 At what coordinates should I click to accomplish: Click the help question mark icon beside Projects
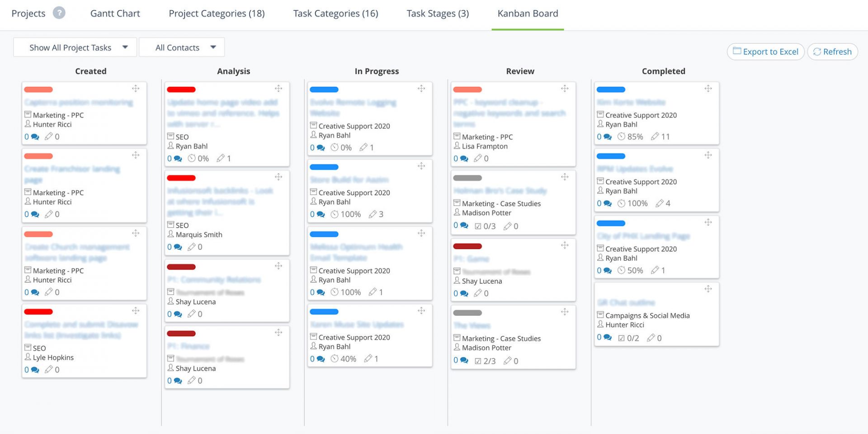click(x=59, y=13)
